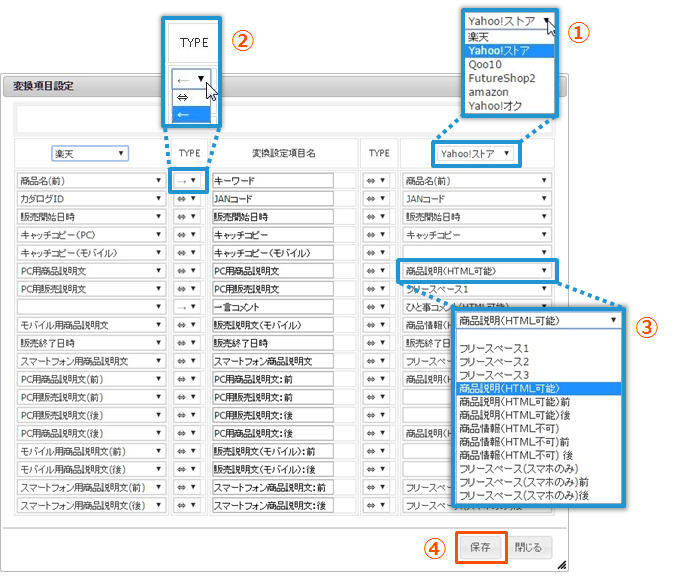Click the 一言コメント name field
Screen dimensions: 674x576
[273, 307]
